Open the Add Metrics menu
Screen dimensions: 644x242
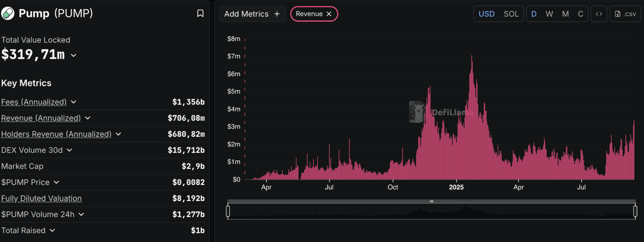tap(252, 14)
